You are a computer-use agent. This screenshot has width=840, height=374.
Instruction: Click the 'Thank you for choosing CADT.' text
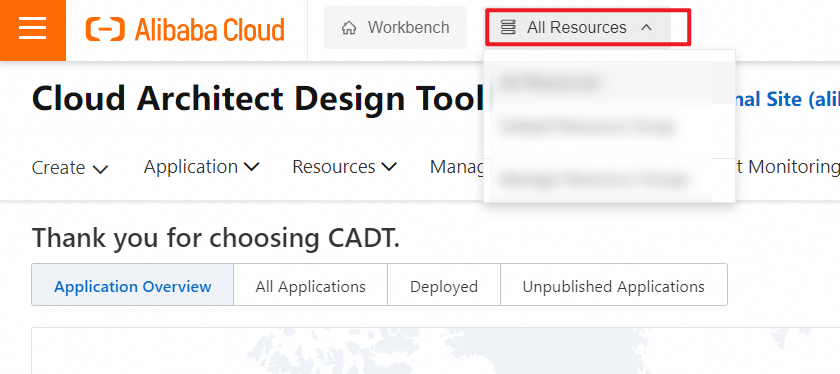216,238
